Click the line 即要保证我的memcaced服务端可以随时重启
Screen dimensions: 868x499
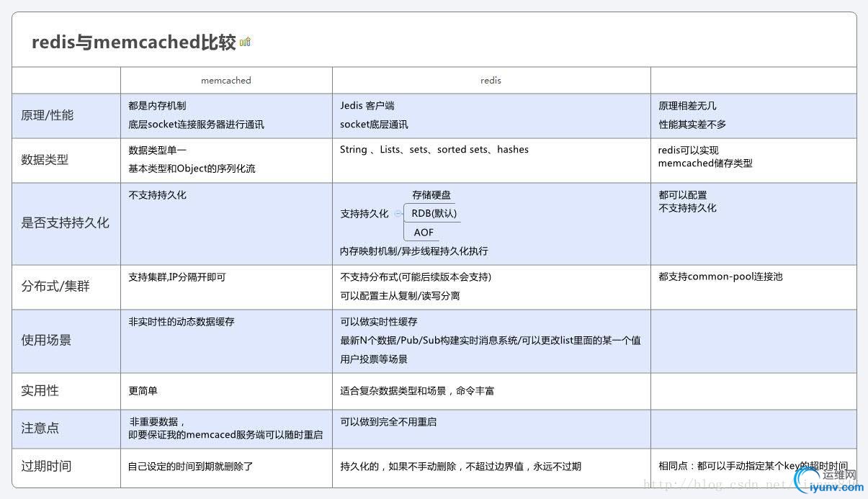[x=225, y=435]
